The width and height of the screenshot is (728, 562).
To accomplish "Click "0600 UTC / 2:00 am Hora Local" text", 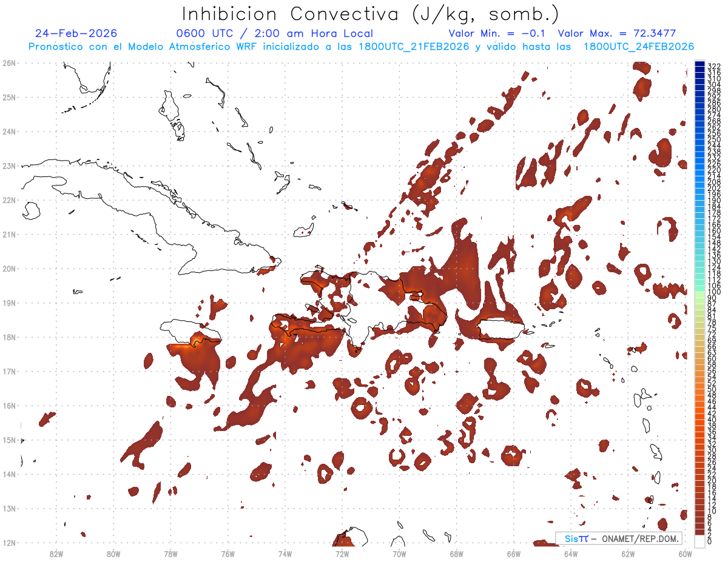I will [274, 33].
